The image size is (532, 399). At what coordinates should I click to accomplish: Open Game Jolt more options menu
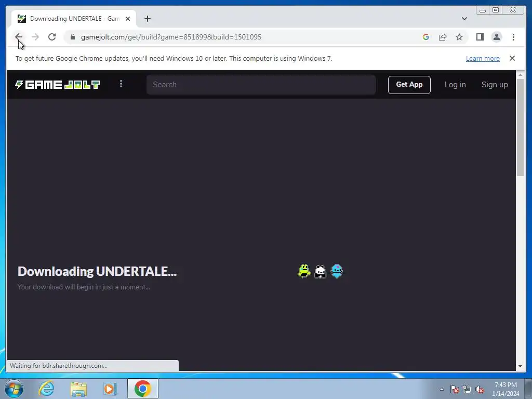pyautogui.click(x=121, y=84)
